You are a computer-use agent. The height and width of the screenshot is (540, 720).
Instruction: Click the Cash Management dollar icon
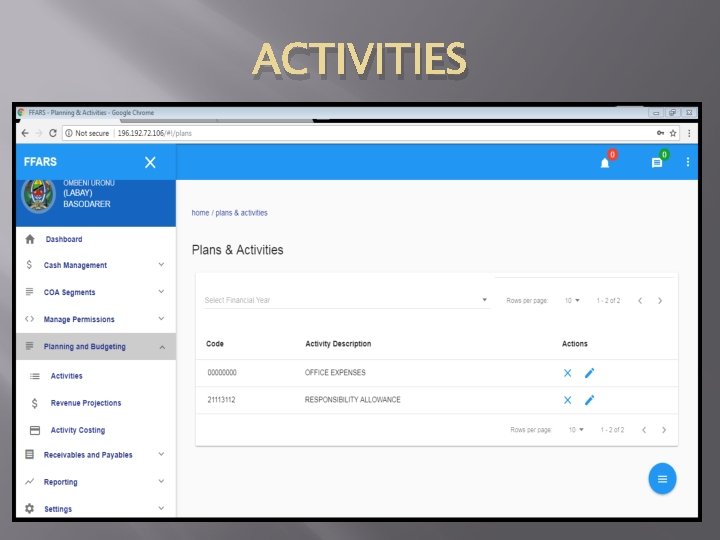(29, 264)
